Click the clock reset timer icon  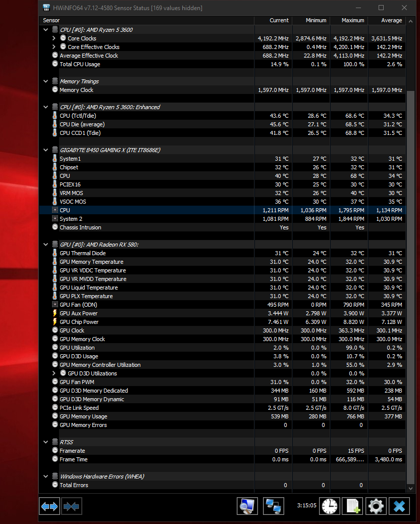(x=330, y=506)
